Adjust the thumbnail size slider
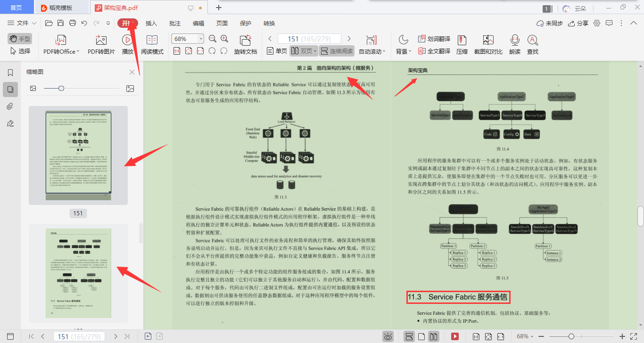644x343 pixels. point(61,88)
